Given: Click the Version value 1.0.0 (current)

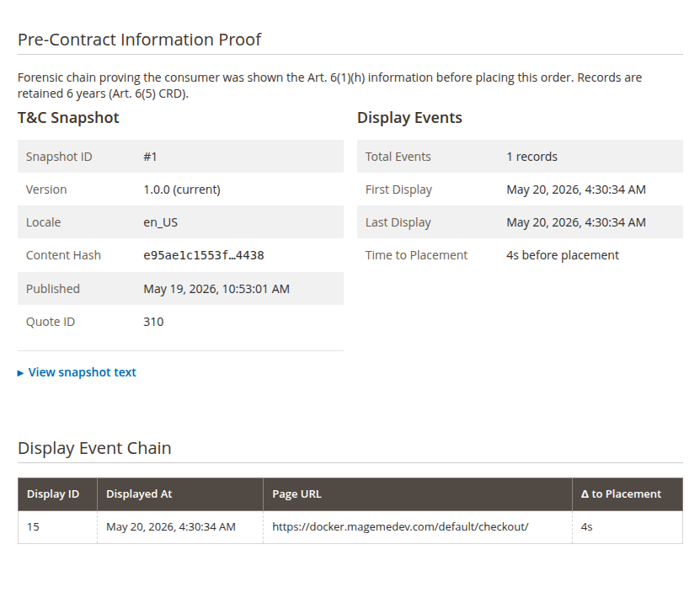Looking at the screenshot, I should click(182, 189).
